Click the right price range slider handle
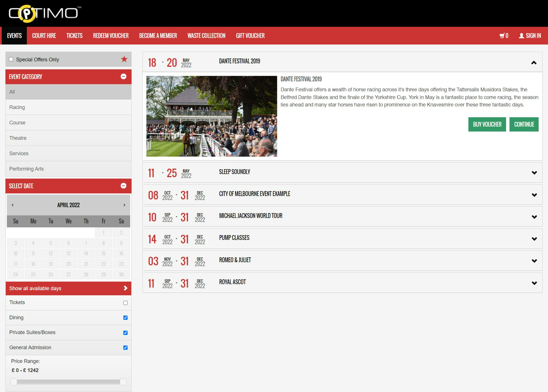Screen dimensions: 548x392 point(123,382)
